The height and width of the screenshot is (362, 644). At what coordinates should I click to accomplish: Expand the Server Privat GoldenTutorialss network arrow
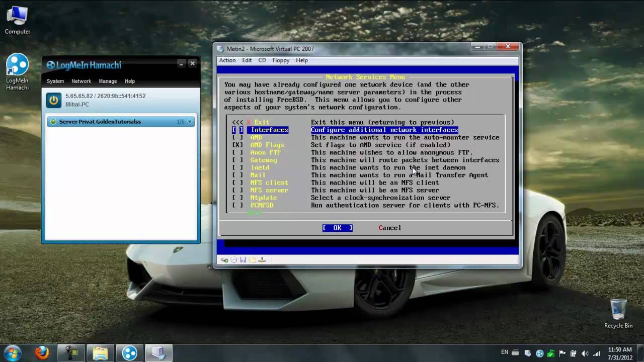coord(190,122)
